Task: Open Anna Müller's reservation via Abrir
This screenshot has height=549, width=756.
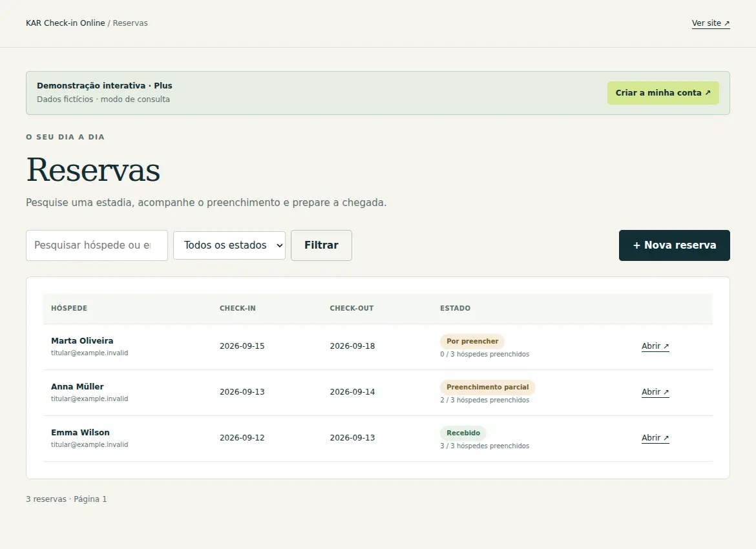Action: pos(655,392)
